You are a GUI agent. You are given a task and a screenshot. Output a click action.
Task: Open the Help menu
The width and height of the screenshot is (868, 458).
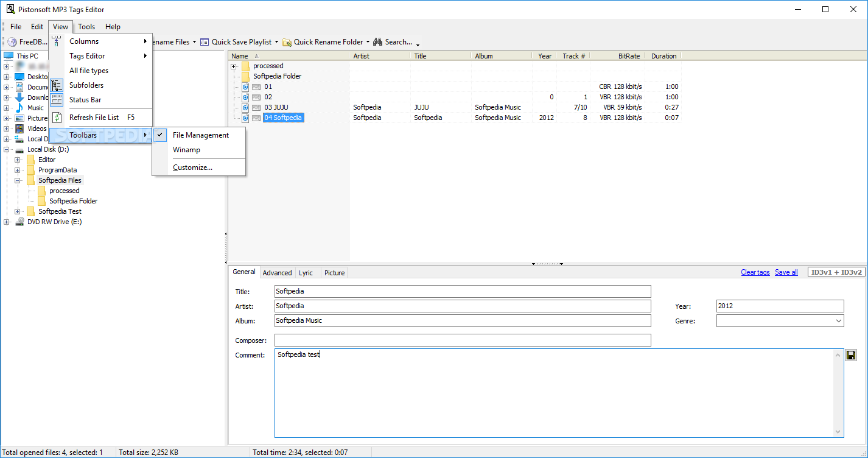point(113,27)
